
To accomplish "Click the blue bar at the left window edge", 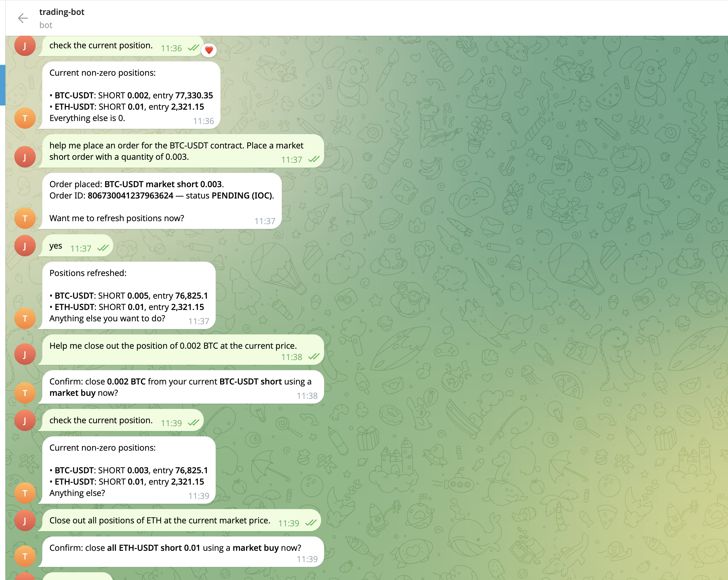I will pos(2,85).
